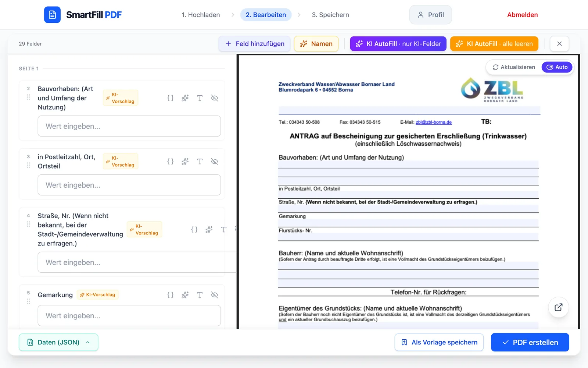
Task: Click text type icon for Bauvorhaben field
Action: click(x=200, y=98)
